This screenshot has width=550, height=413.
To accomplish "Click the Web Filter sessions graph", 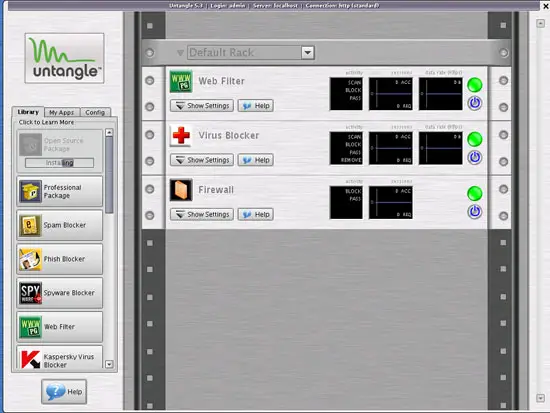I will coord(391,94).
